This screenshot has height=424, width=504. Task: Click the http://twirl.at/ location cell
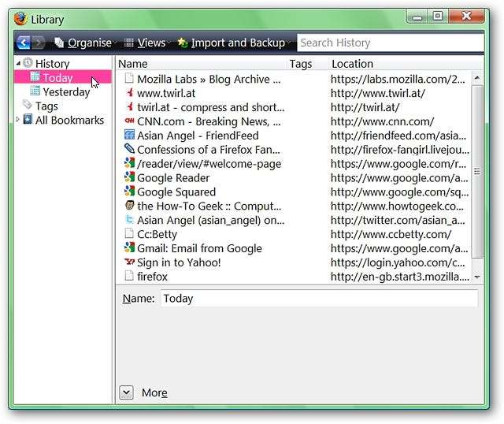coord(365,107)
